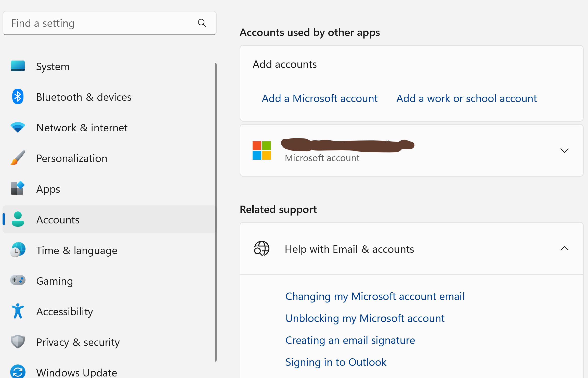Select the Accounts category in sidebar

(58, 220)
